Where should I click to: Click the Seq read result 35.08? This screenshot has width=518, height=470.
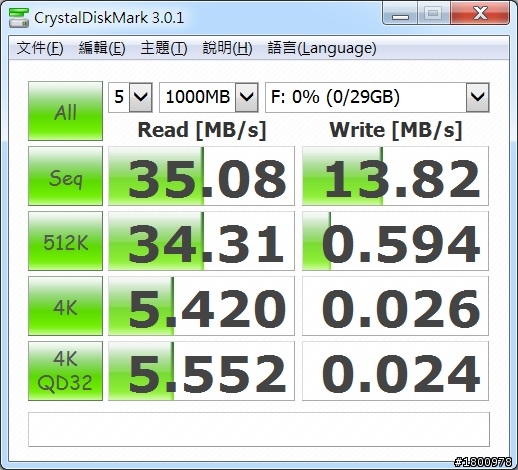click(201, 176)
